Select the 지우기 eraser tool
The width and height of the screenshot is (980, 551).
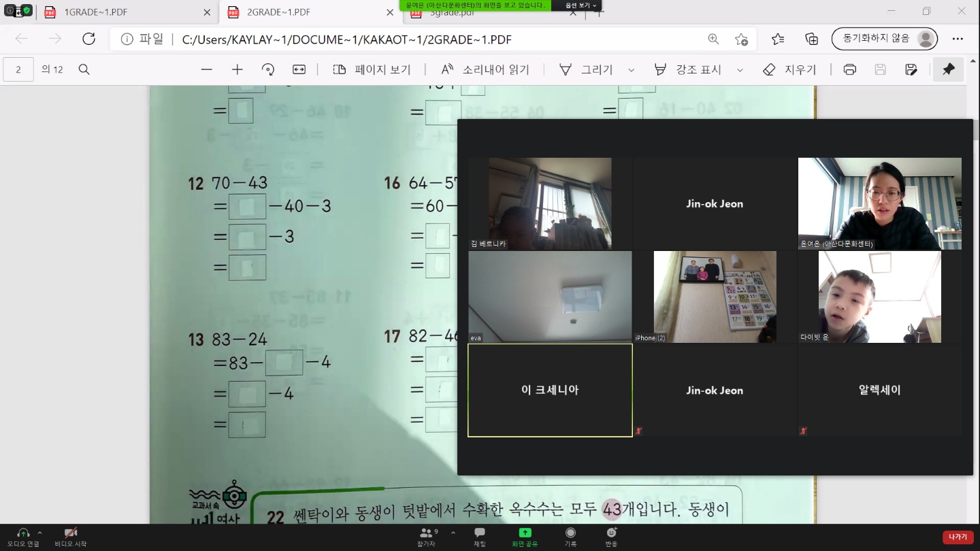pyautogui.click(x=789, y=69)
